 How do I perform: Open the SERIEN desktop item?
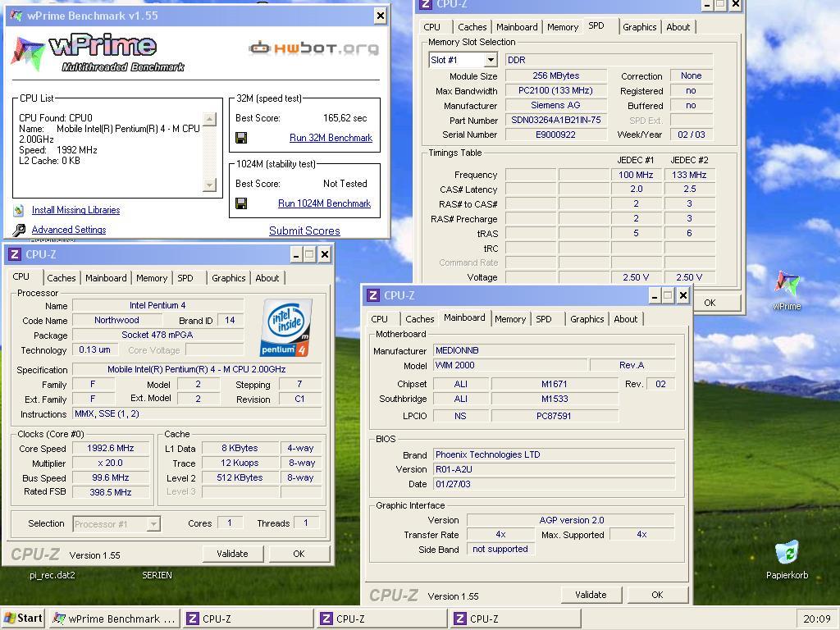(x=157, y=575)
